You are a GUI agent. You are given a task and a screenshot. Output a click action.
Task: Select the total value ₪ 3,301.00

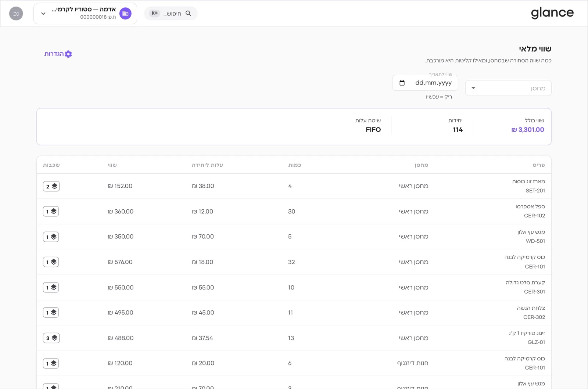point(528,130)
